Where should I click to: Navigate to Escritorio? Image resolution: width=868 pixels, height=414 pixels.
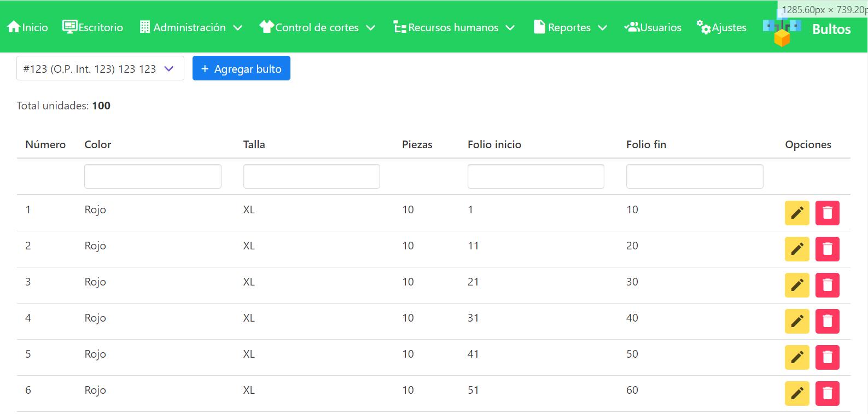coord(93,27)
